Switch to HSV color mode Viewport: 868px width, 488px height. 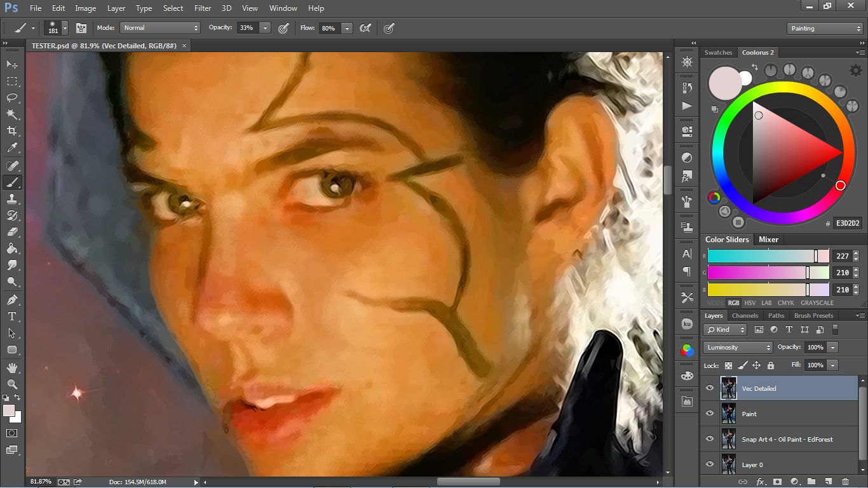click(x=750, y=303)
